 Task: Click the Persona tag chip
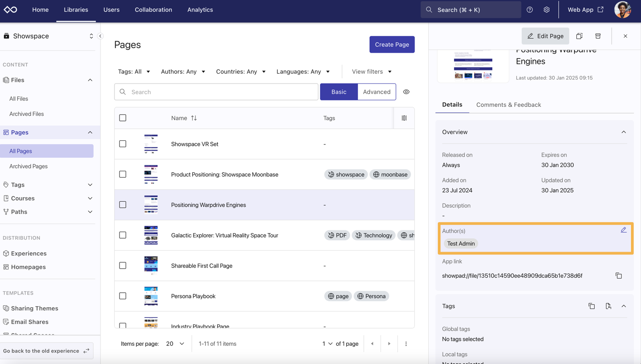click(x=371, y=296)
